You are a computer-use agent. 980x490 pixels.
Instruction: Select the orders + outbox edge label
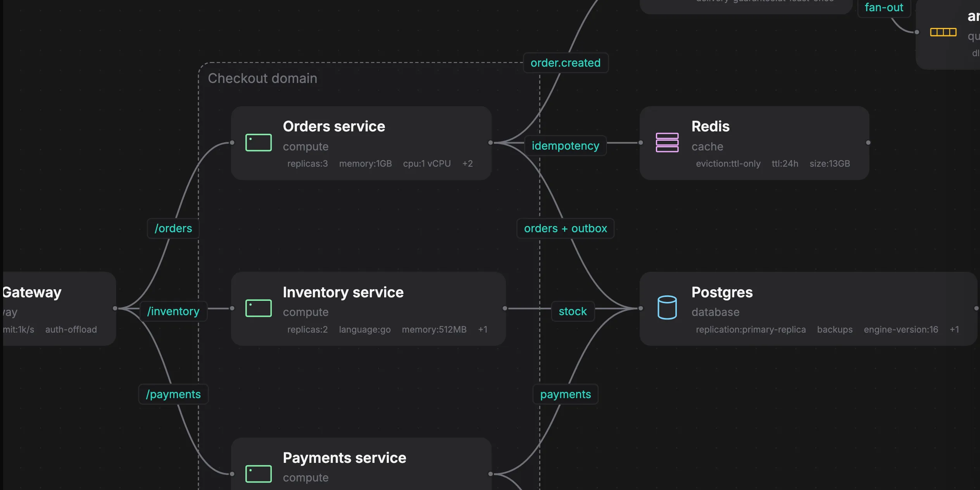click(x=566, y=229)
